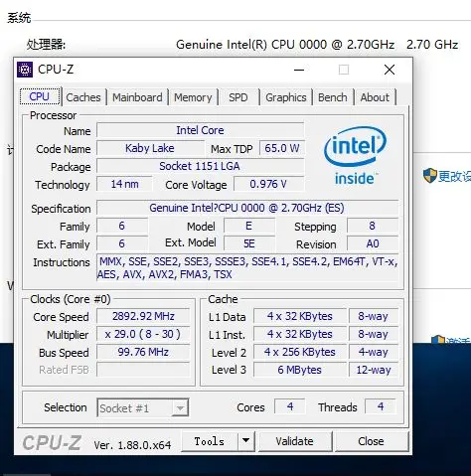The height and width of the screenshot is (476, 471).
Task: Click the Level 2 associativity 4-way
Action: tap(374, 352)
